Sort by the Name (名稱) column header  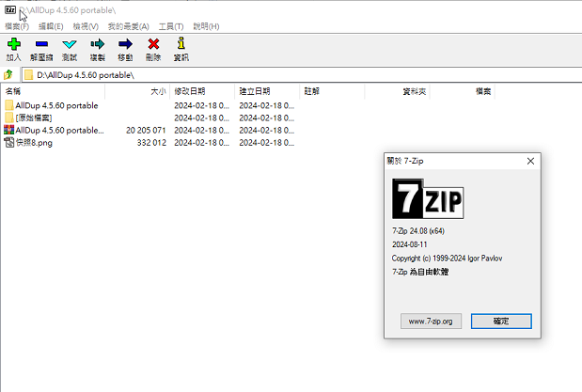53,91
